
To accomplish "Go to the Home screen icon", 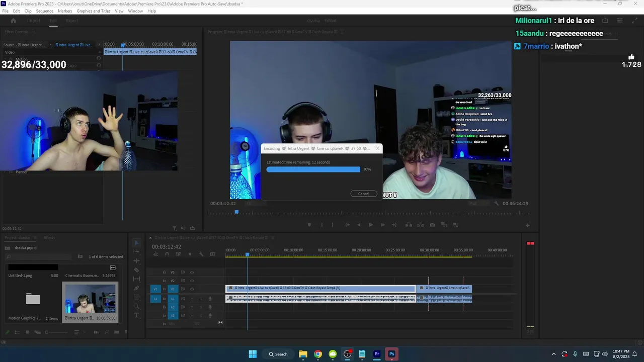I will (x=14, y=21).
